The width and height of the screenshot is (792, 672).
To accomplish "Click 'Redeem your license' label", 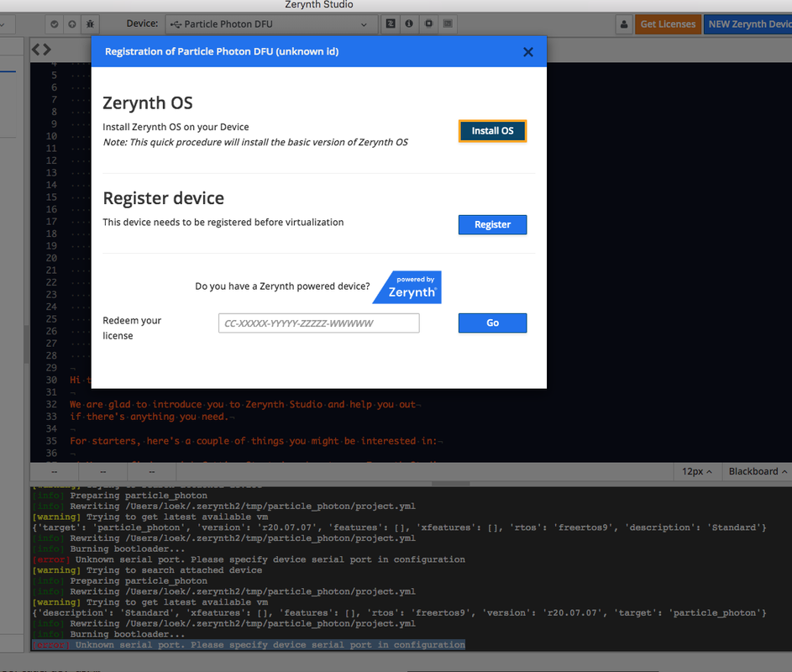I will [x=132, y=328].
